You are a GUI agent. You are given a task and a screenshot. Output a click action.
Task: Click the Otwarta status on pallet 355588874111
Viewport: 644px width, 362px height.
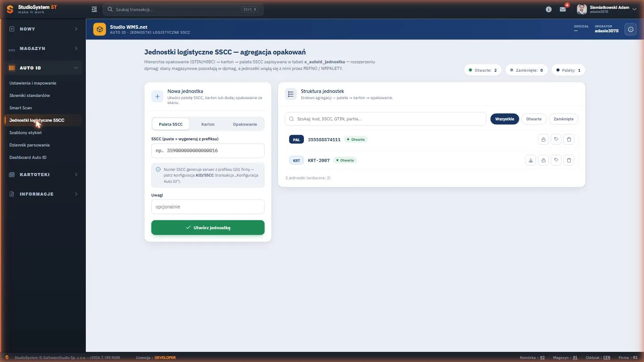[356, 139]
